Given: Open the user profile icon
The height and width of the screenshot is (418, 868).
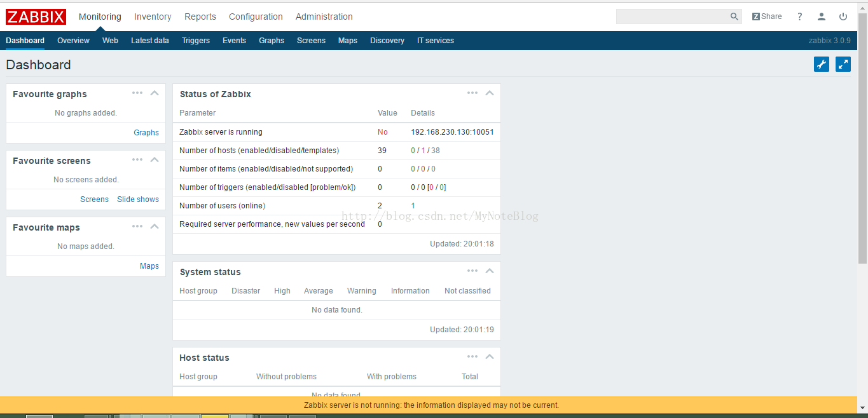Looking at the screenshot, I should point(822,17).
